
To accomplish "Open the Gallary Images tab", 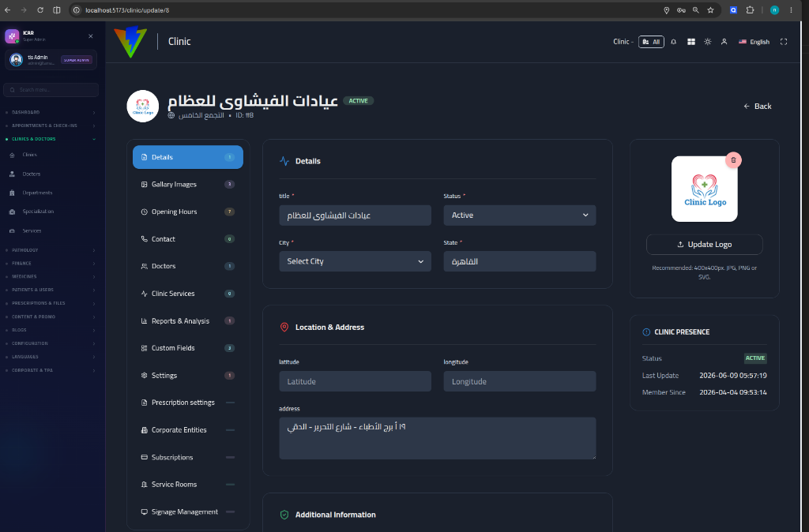I will (x=188, y=185).
